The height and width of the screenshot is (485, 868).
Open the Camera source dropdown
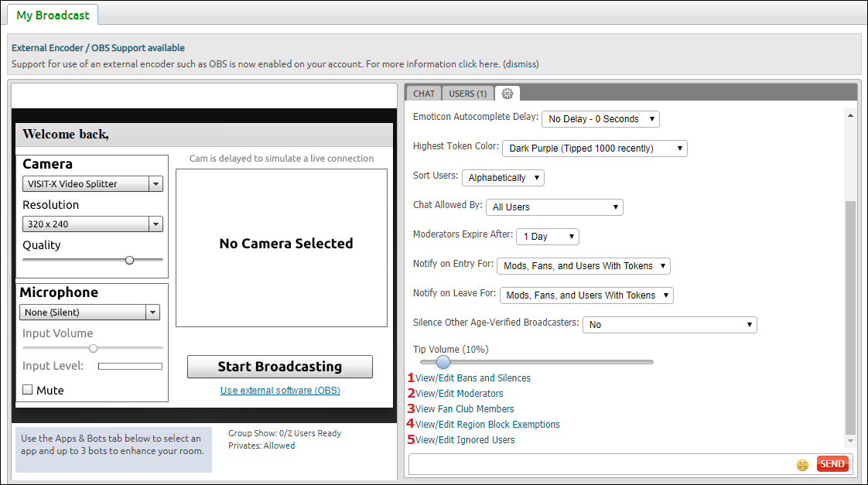[x=93, y=184]
